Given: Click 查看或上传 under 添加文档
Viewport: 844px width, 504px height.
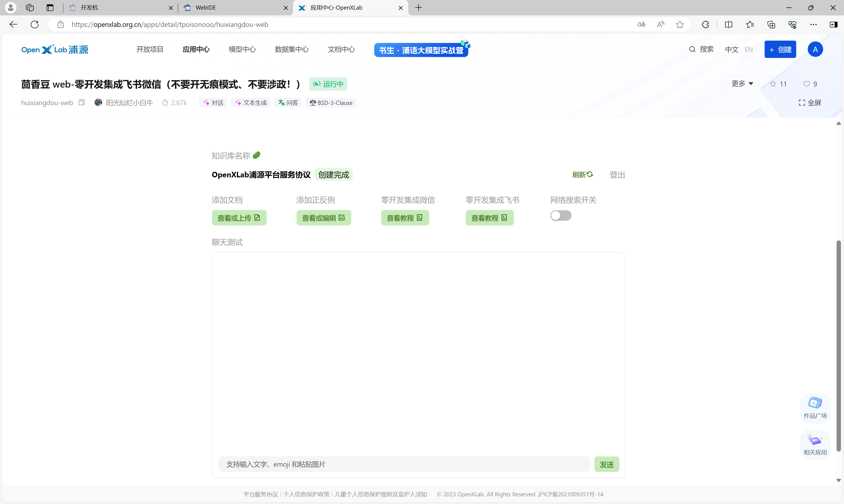Looking at the screenshot, I should pyautogui.click(x=239, y=218).
